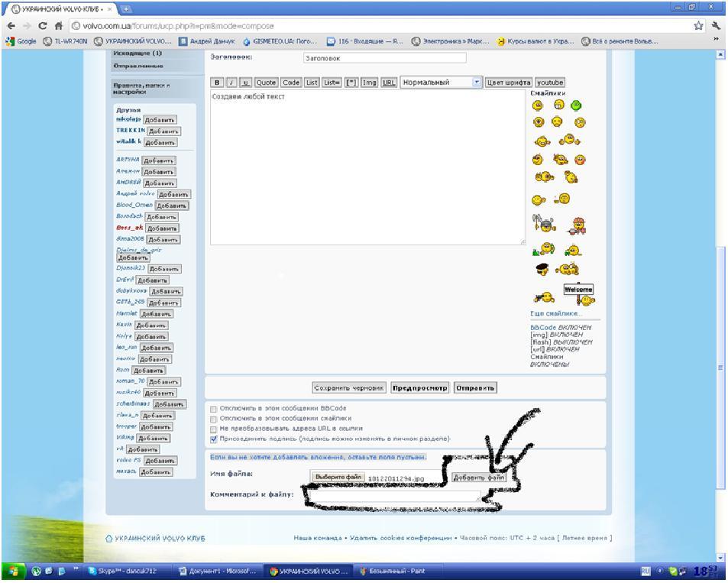The width and height of the screenshot is (728, 583).
Task: Open the 'Нормальный' font size dropdown
Action: [442, 83]
